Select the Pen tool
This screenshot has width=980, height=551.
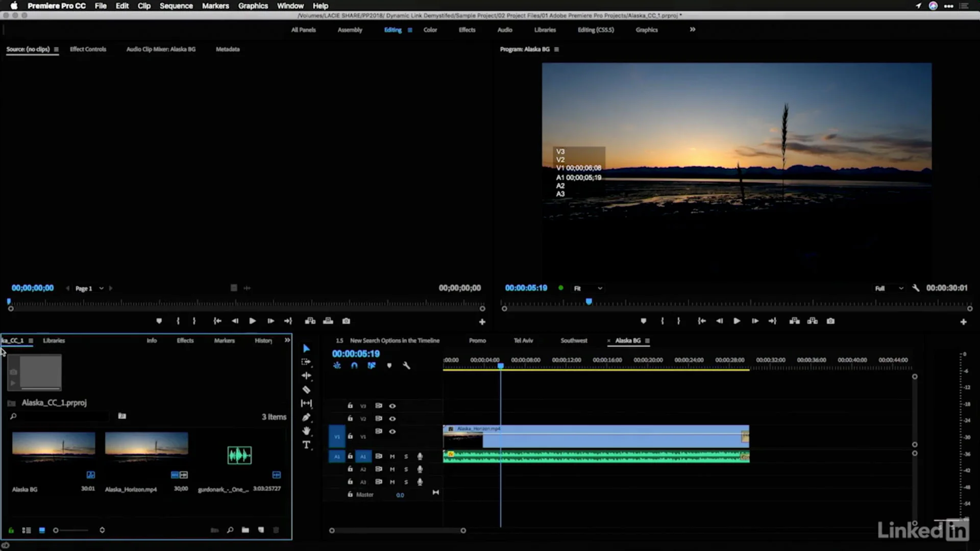pyautogui.click(x=306, y=417)
